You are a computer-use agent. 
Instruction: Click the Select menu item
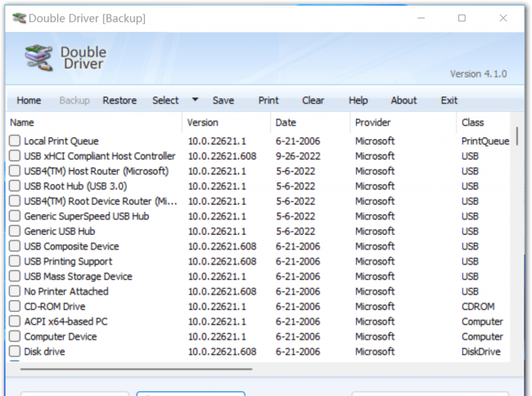pos(165,101)
